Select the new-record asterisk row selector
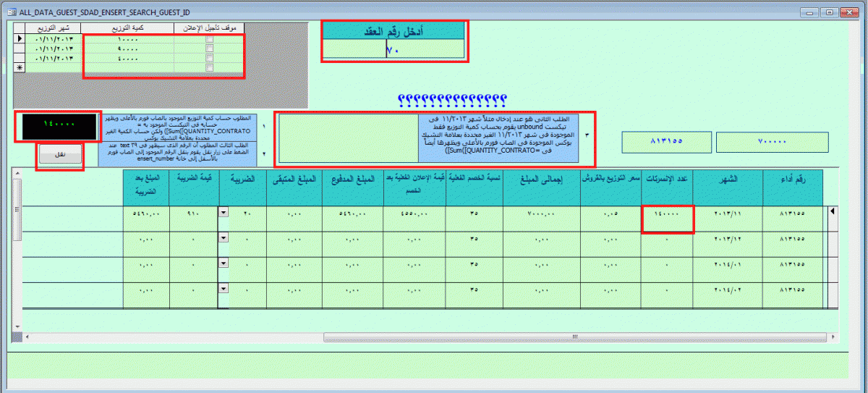This screenshot has height=393, width=868. (20, 67)
